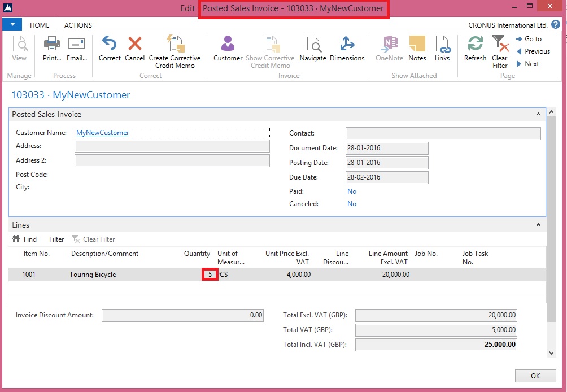The width and height of the screenshot is (567, 392).
Task: Click the Clear Filter ribbon icon
Action: [500, 44]
